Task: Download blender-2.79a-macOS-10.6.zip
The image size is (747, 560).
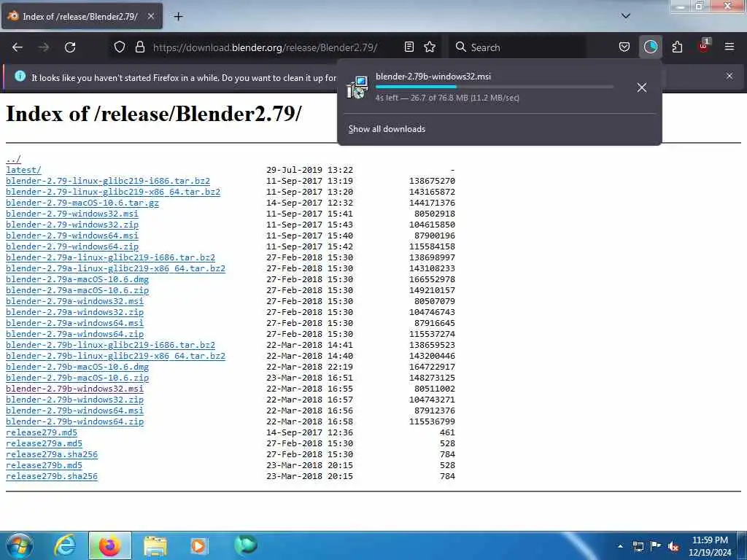Action: point(77,290)
